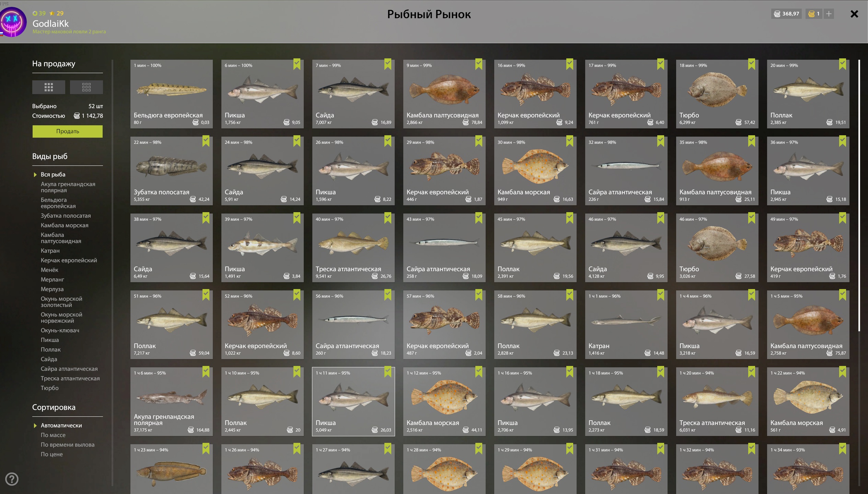Unmark the Зубатка полосатая 5,355 кг card
Viewport: 868px width, 494px height.
click(x=206, y=141)
